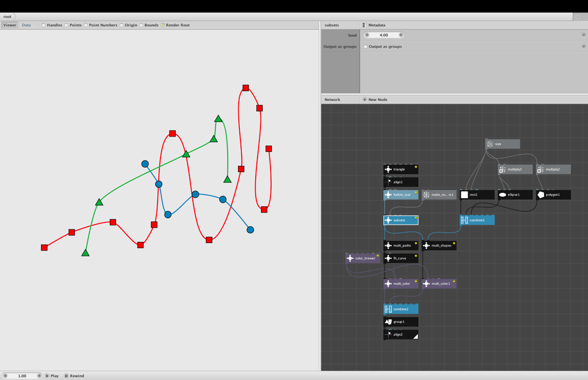
Task: Select the group1 node icon
Action: [388, 322]
